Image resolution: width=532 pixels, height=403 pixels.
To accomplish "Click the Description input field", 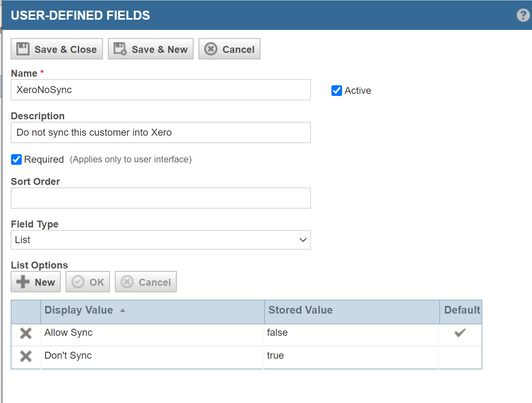I will pyautogui.click(x=160, y=132).
